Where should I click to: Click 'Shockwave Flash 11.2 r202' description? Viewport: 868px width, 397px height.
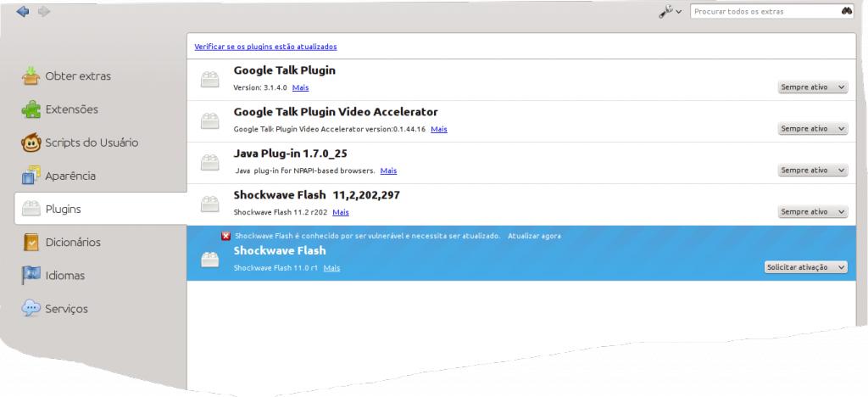click(x=280, y=212)
